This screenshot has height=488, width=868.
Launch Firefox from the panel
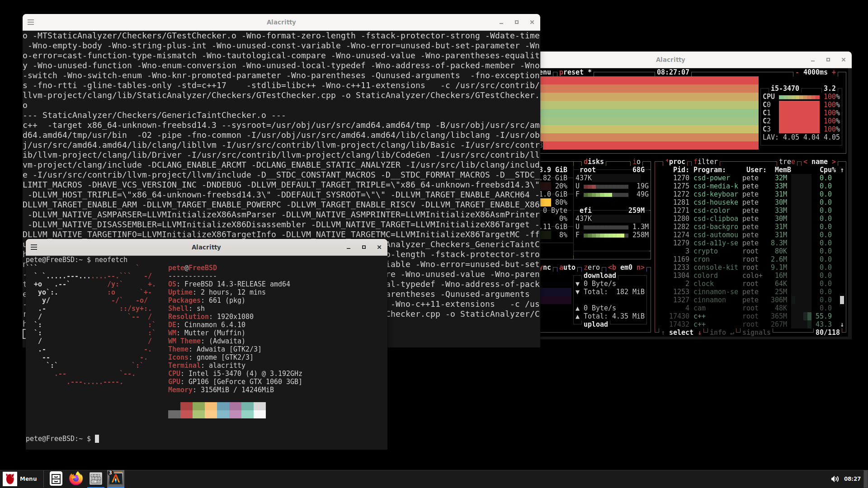76,479
